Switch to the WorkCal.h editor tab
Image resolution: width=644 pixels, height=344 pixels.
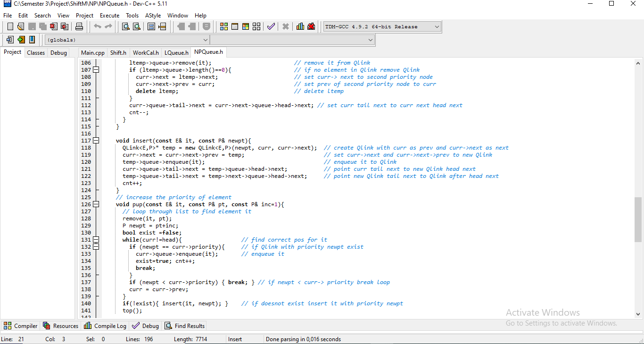[x=146, y=52]
